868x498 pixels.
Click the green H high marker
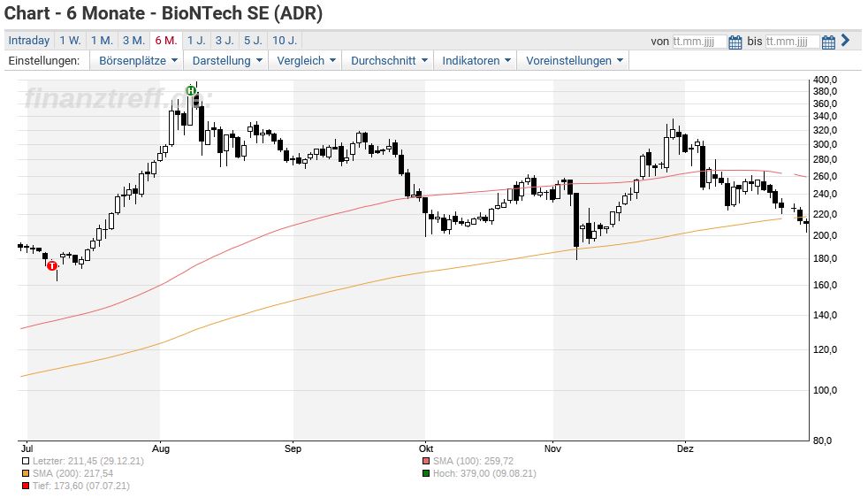(x=191, y=90)
